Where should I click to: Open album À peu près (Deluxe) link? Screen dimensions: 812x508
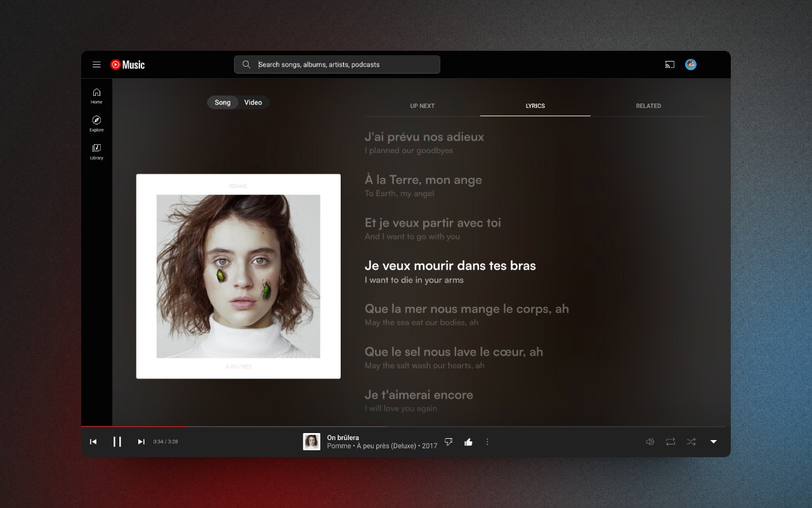386,446
